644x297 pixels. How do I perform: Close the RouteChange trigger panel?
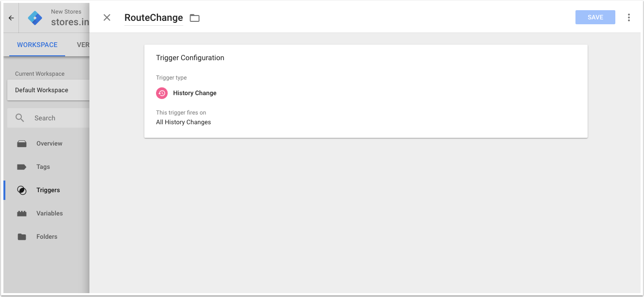[107, 17]
